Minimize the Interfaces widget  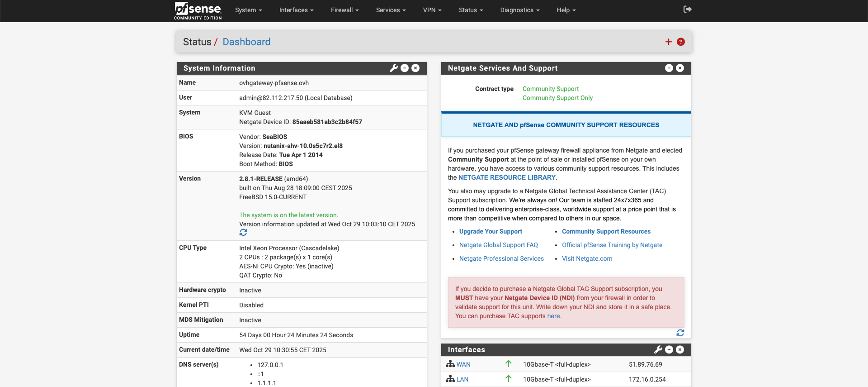tap(669, 349)
